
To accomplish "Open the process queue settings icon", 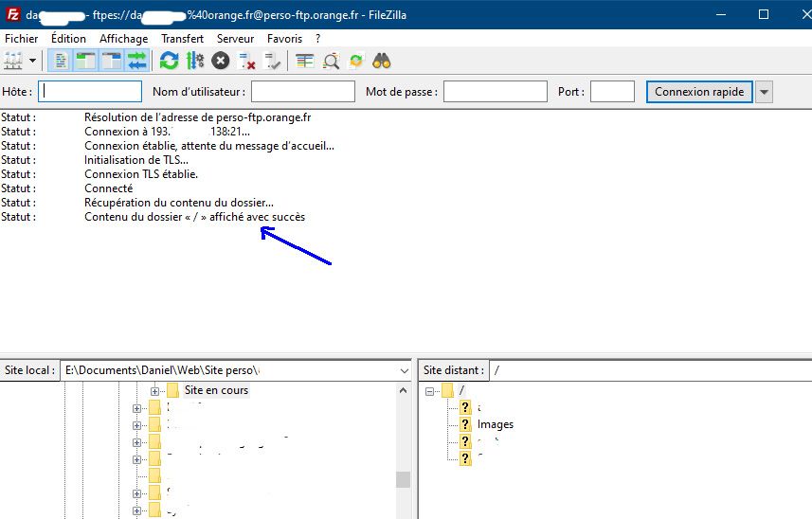I will click(194, 61).
